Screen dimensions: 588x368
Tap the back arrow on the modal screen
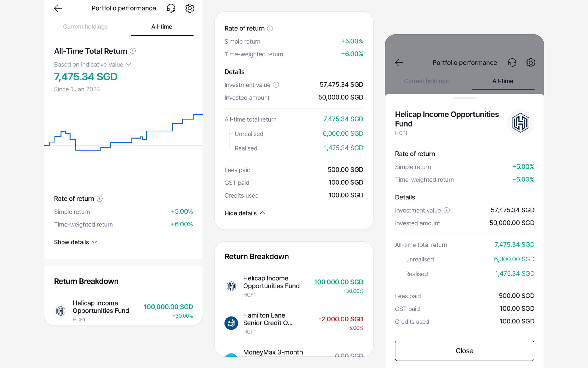[399, 62]
